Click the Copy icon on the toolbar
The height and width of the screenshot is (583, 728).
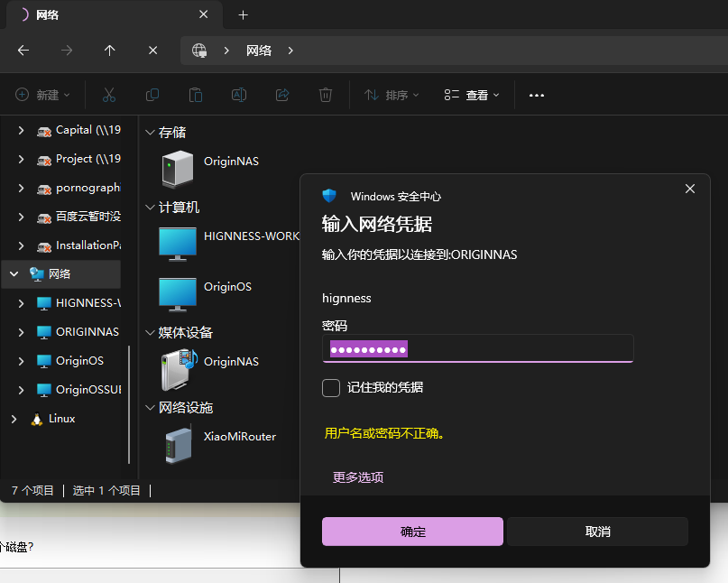pos(152,94)
